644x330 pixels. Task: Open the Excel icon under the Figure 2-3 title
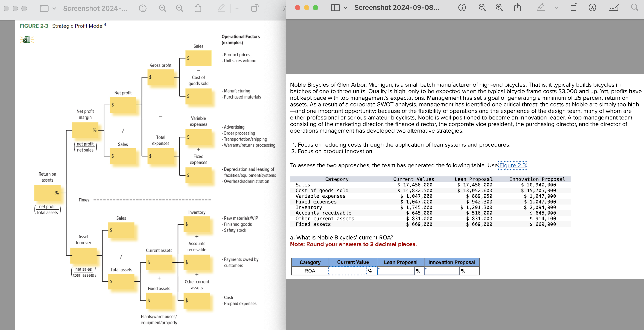(x=27, y=40)
